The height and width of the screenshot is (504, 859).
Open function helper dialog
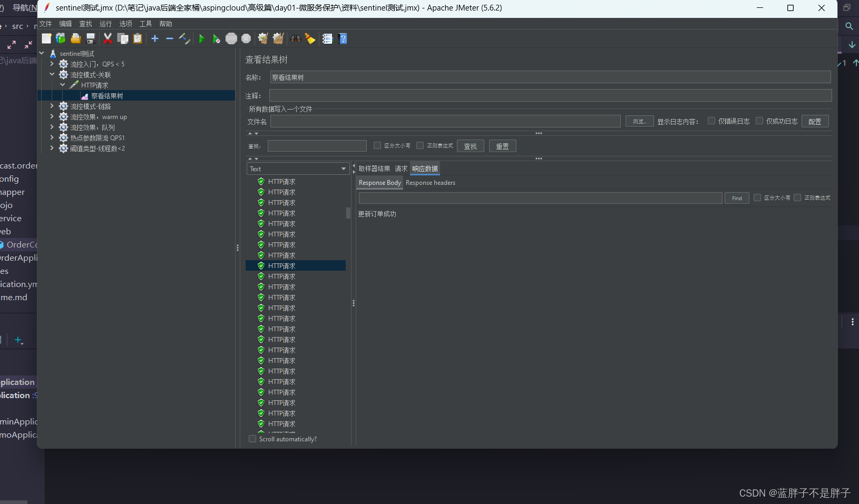pyautogui.click(x=327, y=38)
